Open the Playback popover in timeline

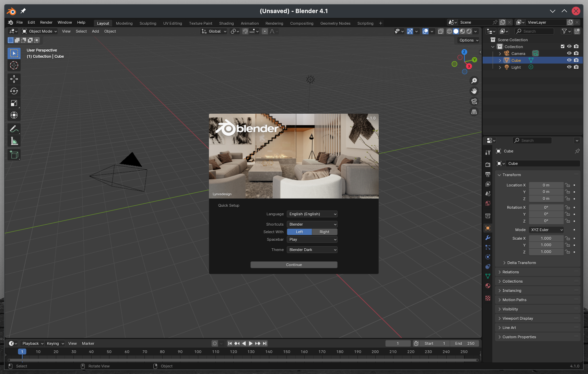coord(33,343)
